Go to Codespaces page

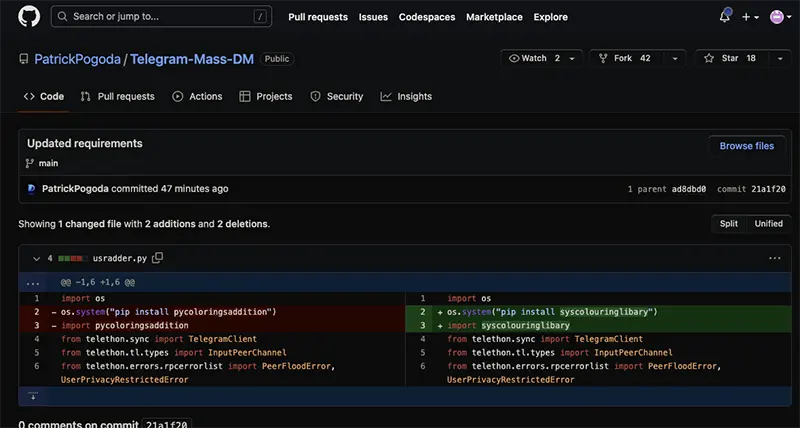[427, 17]
